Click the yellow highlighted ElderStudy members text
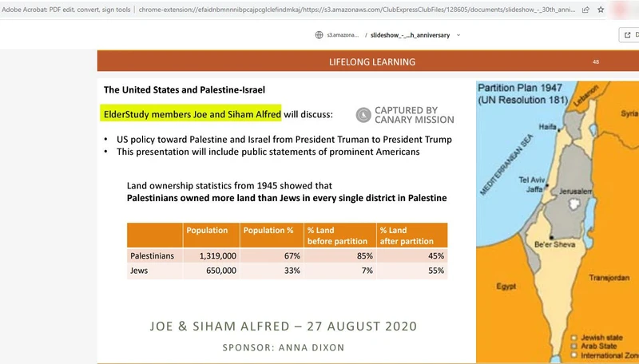 (x=192, y=113)
